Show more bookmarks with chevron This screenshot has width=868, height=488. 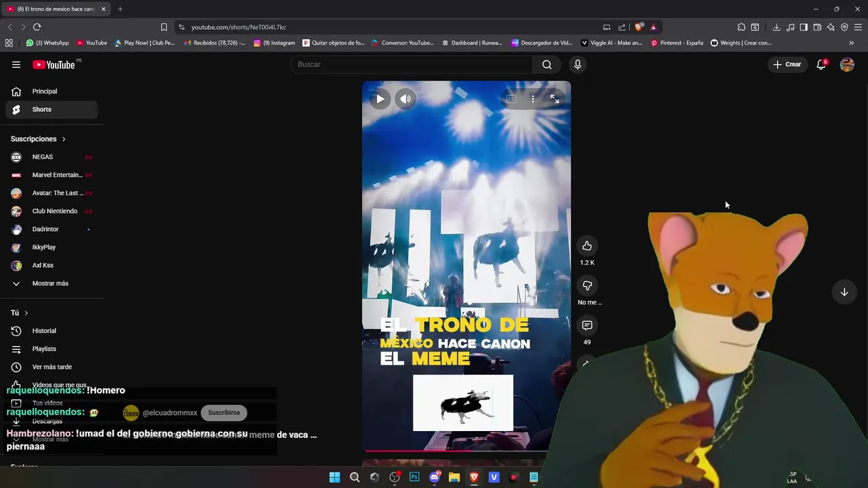coord(852,43)
